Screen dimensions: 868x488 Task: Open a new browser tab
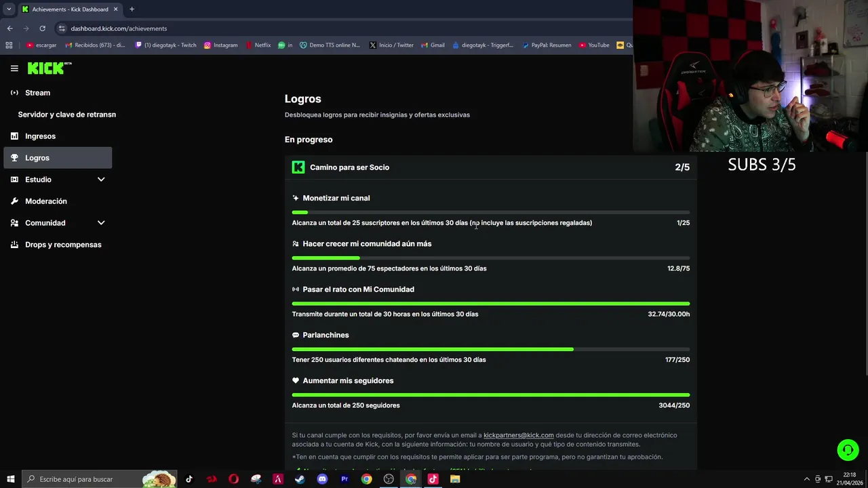(132, 9)
